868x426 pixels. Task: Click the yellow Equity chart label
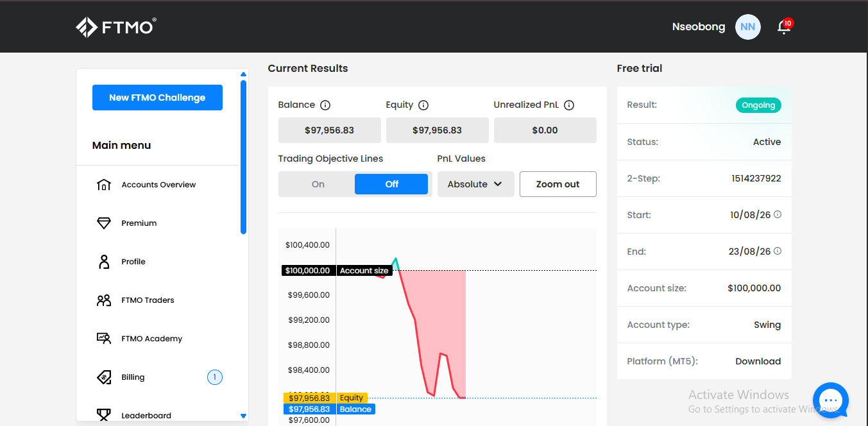352,398
